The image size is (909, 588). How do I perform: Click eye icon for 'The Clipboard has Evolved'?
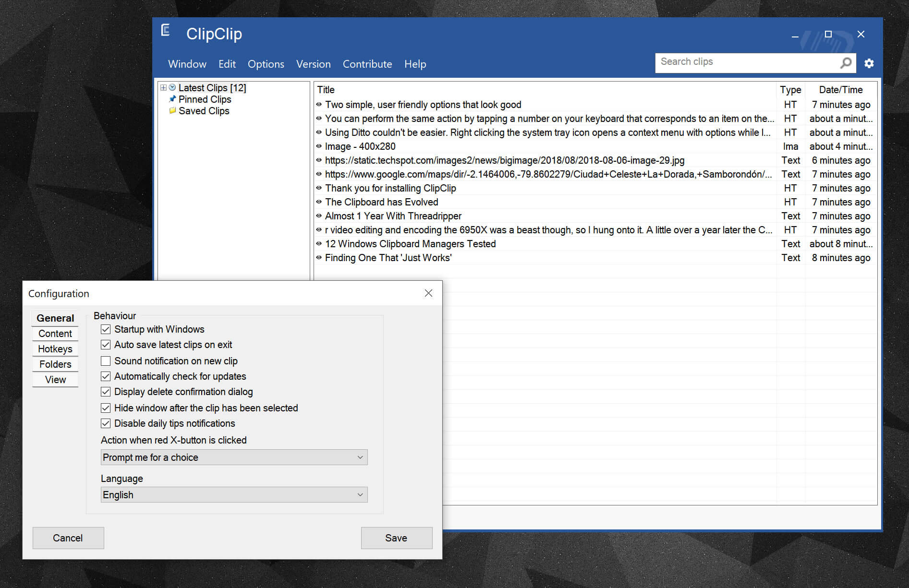(x=319, y=202)
